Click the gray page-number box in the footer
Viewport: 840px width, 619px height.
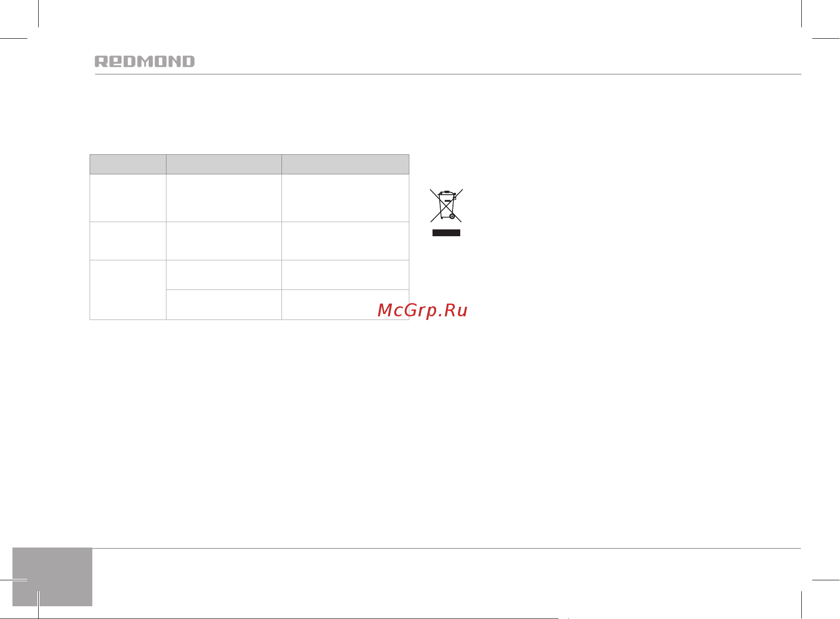pyautogui.click(x=52, y=577)
